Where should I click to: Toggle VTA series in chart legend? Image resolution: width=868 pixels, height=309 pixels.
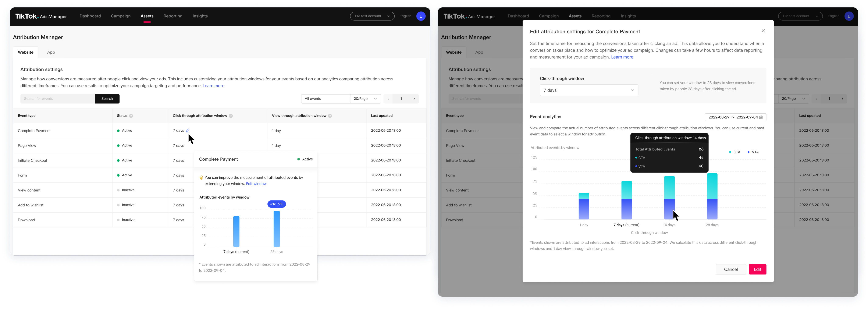[x=753, y=152]
